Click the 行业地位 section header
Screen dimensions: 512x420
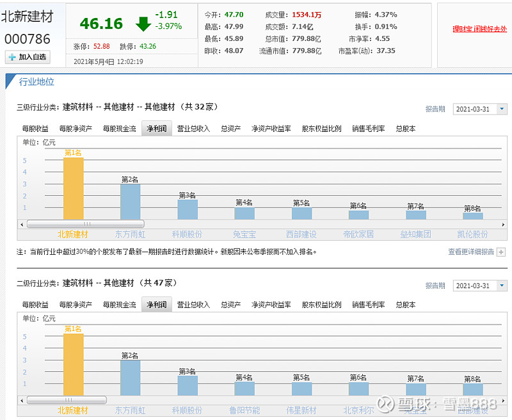(36, 82)
